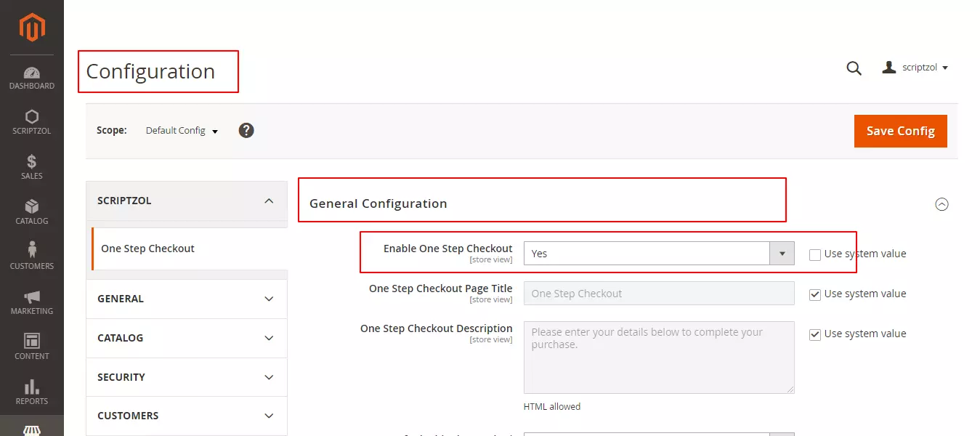Open the Marketing megaphone icon

32,297
